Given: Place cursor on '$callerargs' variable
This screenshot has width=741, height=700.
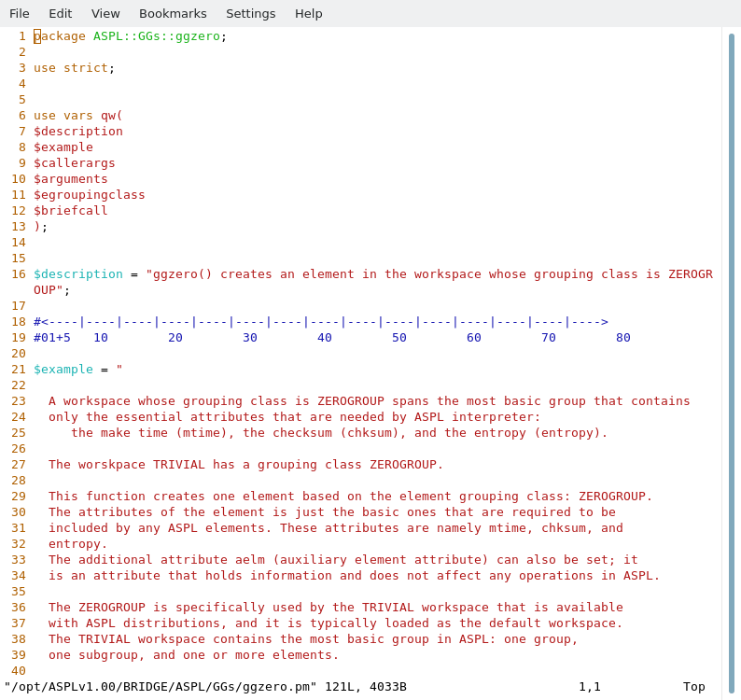Looking at the screenshot, I should click(75, 163).
